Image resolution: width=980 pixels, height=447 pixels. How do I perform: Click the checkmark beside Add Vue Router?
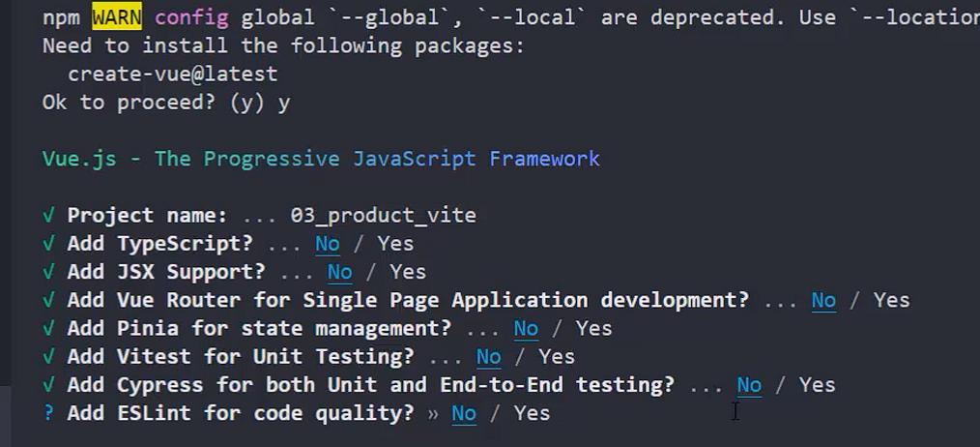49,300
